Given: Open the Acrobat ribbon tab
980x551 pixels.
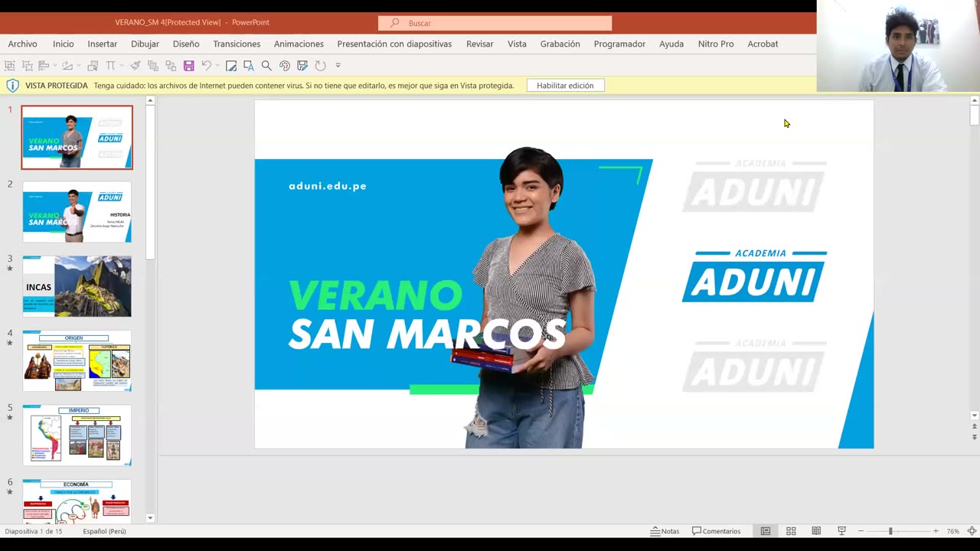Looking at the screenshot, I should pos(763,44).
